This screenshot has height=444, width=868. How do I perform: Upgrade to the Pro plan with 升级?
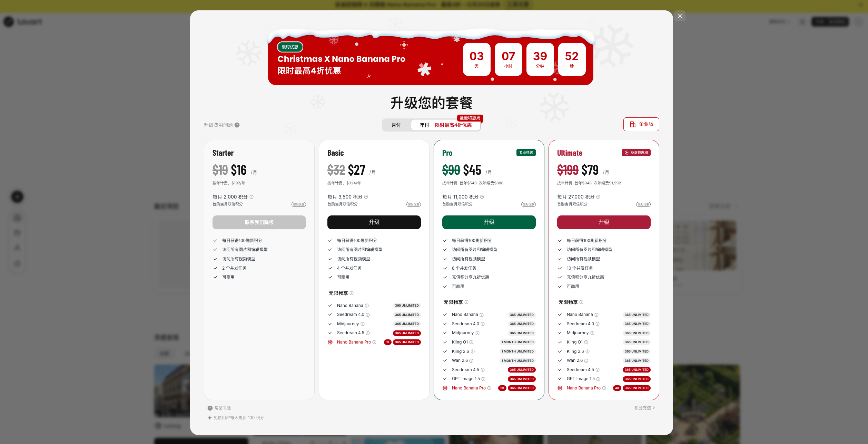[489, 222]
